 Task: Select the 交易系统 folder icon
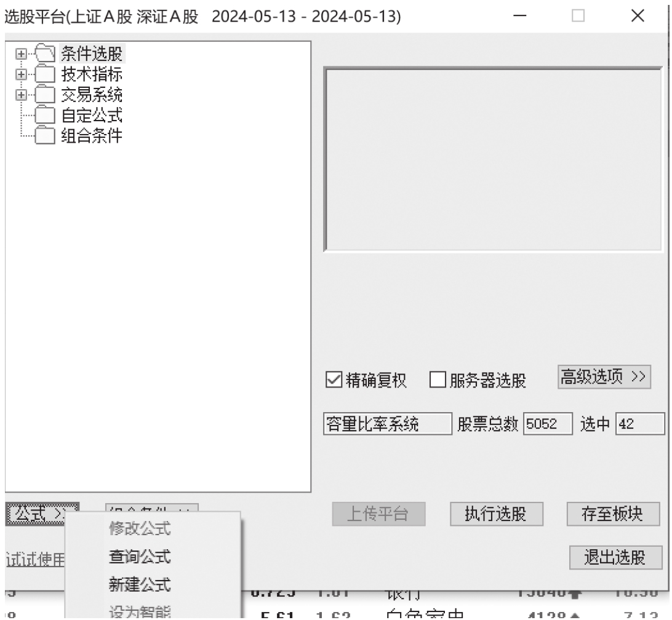[45, 95]
